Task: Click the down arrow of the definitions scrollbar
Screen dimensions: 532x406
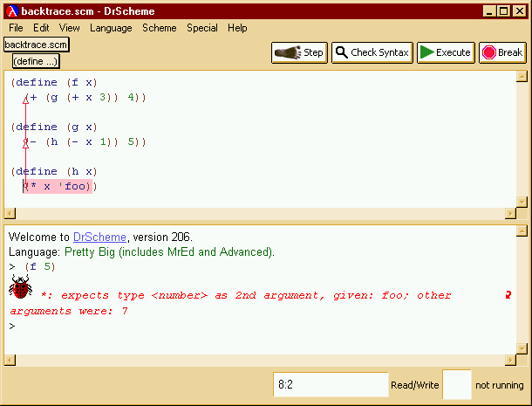Action: coord(522,202)
